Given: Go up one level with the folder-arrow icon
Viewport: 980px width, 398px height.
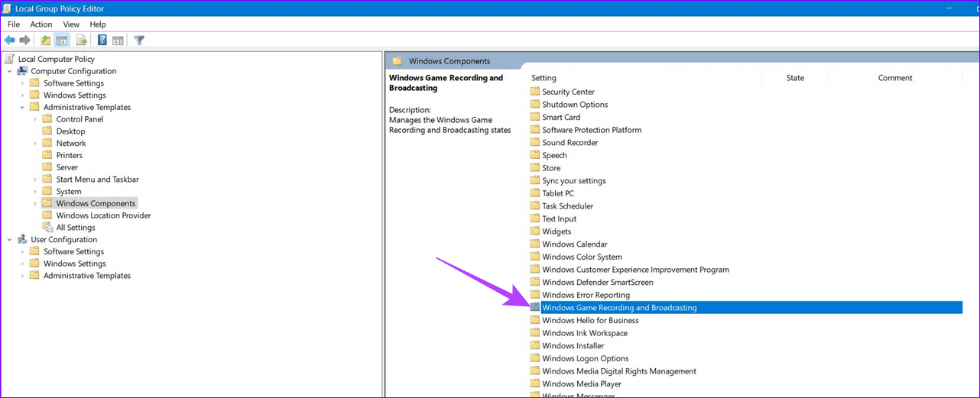Looking at the screenshot, I should (x=46, y=40).
